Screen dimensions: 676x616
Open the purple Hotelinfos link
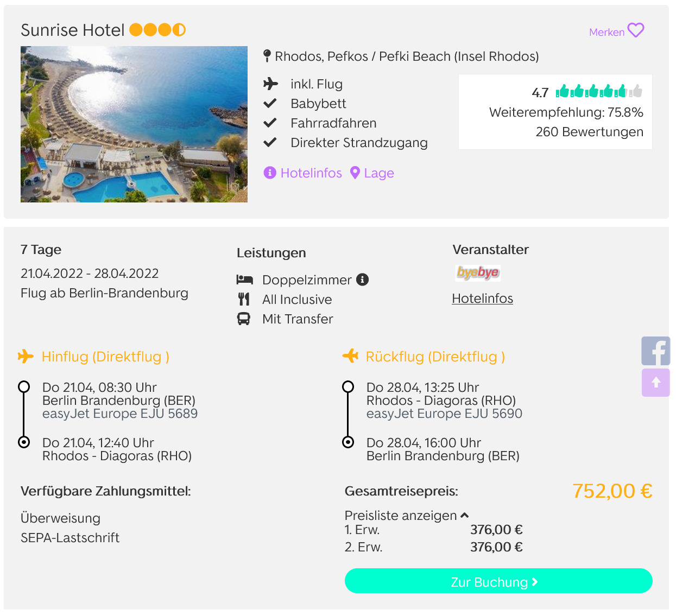pyautogui.click(x=311, y=173)
